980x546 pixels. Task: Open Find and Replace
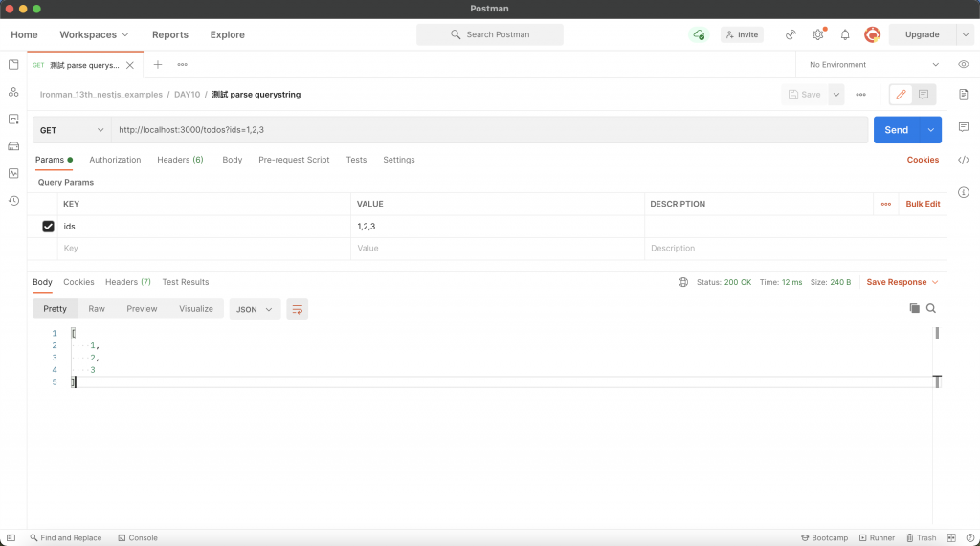(66, 538)
